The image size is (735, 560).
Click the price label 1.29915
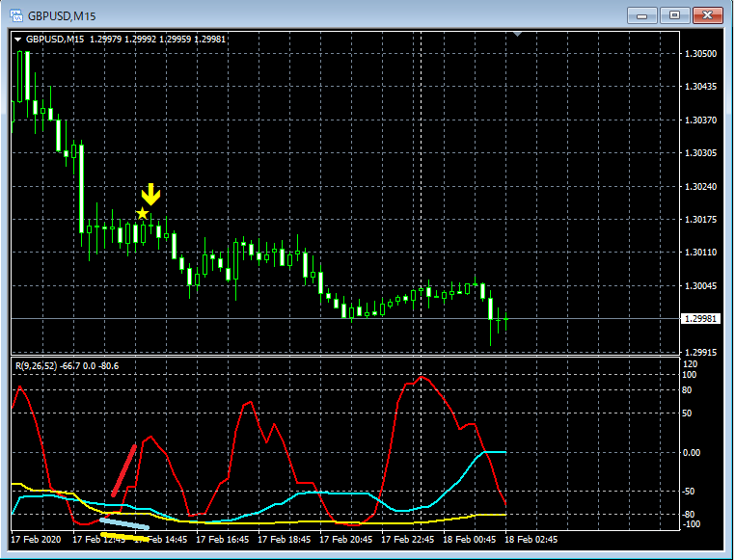700,352
